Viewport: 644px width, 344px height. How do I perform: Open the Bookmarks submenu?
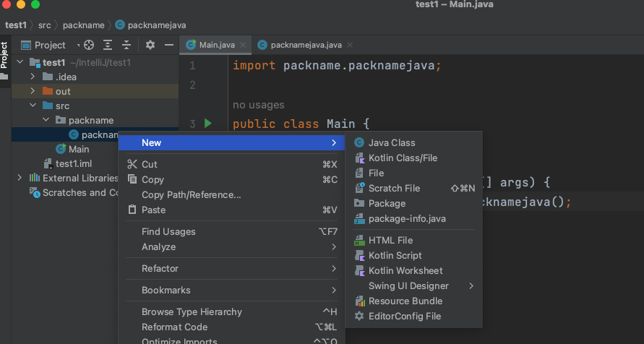(231, 291)
